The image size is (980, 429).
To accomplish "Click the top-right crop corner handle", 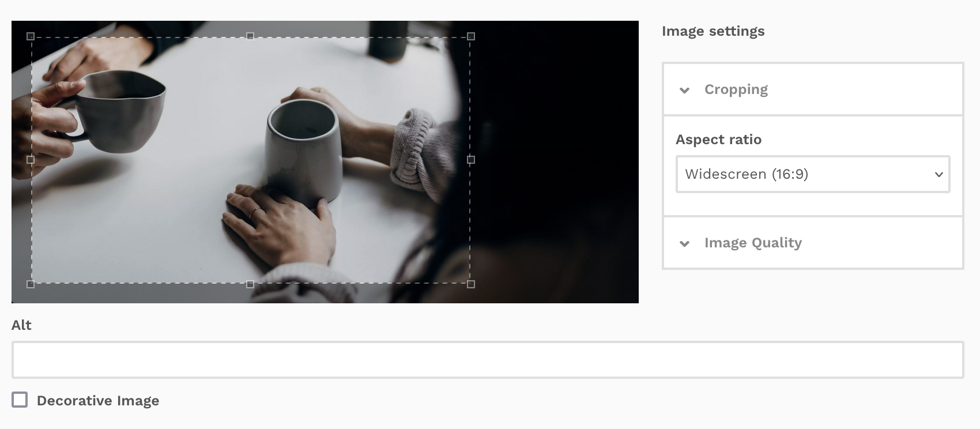I will [471, 36].
